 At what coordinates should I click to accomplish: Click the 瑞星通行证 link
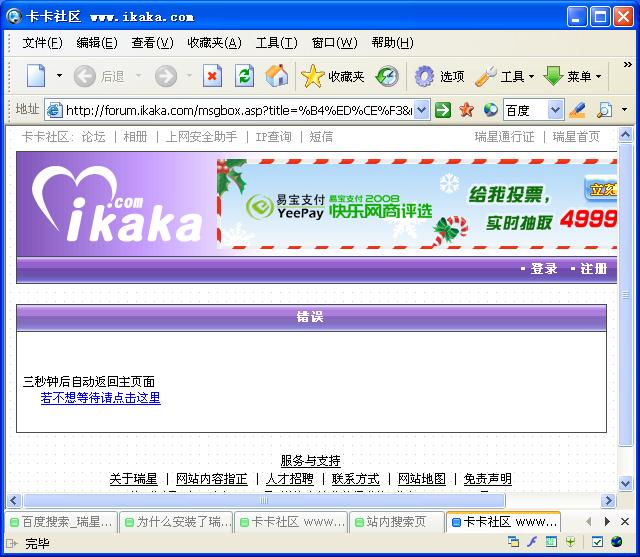(504, 137)
